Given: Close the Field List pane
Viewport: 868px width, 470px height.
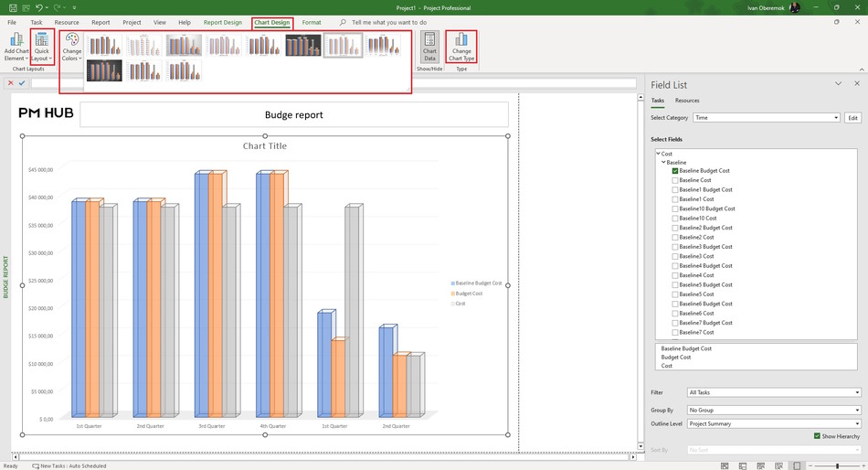Looking at the screenshot, I should click(x=857, y=83).
